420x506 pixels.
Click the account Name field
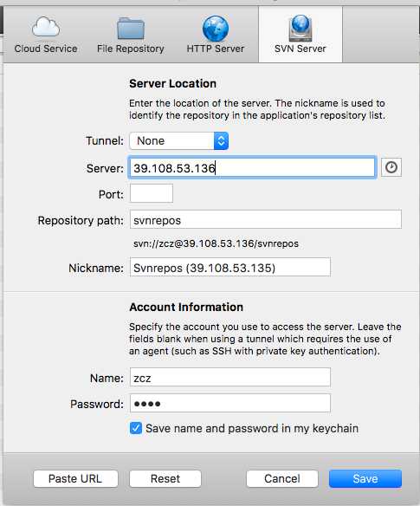(230, 377)
